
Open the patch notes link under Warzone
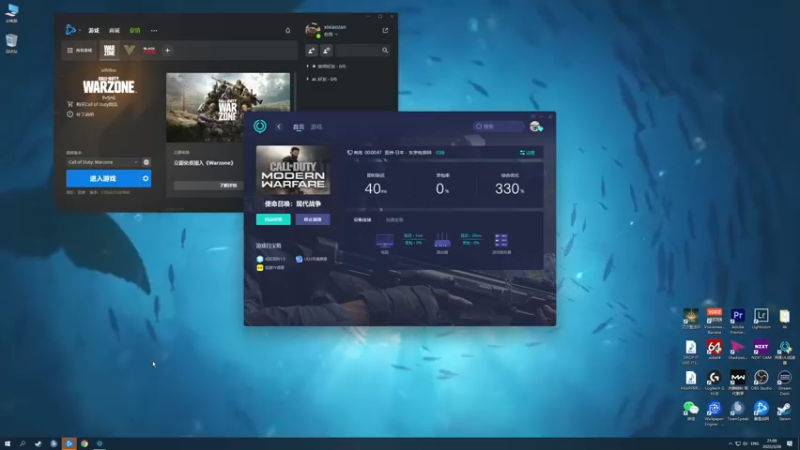tap(81, 114)
